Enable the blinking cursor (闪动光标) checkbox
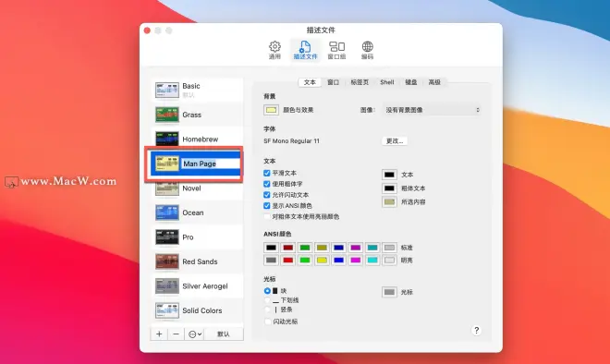The height and width of the screenshot is (364, 610). [268, 322]
